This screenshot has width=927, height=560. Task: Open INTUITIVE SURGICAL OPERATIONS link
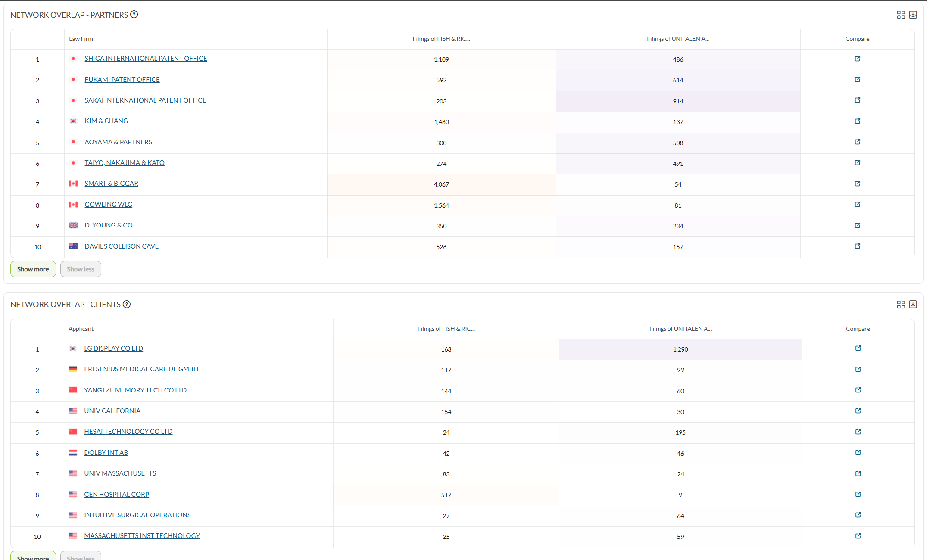click(137, 515)
